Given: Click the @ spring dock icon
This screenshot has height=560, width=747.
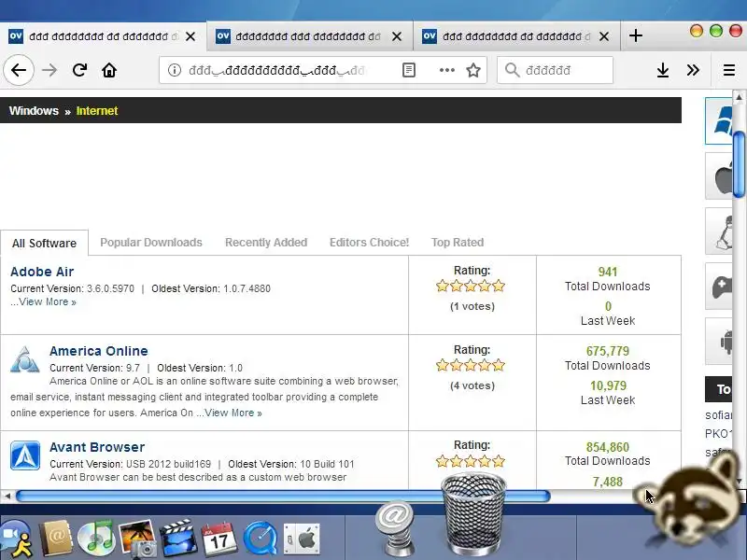Looking at the screenshot, I should [395, 528].
